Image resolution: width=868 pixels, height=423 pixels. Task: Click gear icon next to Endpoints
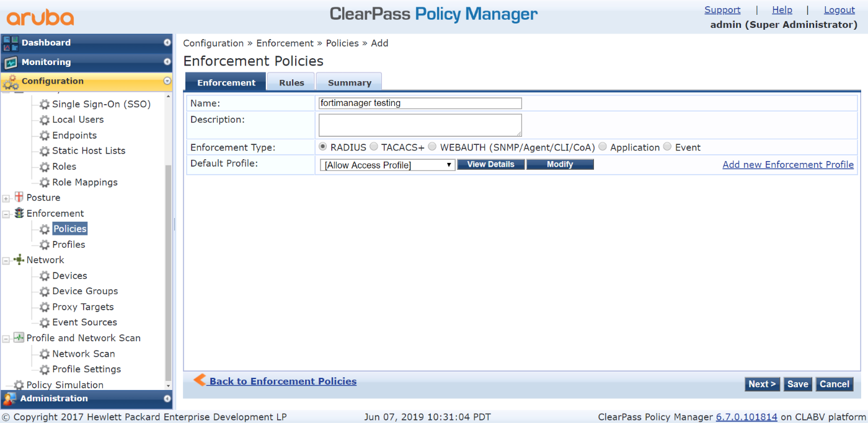point(45,136)
